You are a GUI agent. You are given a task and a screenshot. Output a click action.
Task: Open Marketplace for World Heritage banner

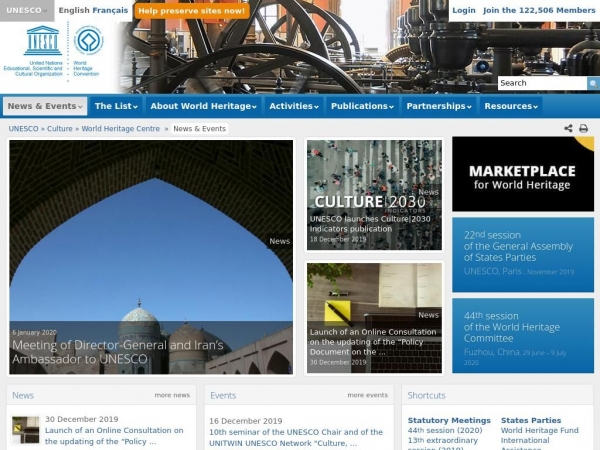pos(523,174)
